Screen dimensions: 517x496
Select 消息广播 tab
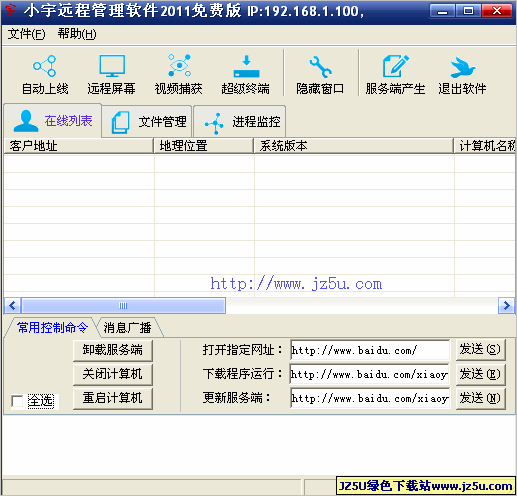pyautogui.click(x=127, y=328)
